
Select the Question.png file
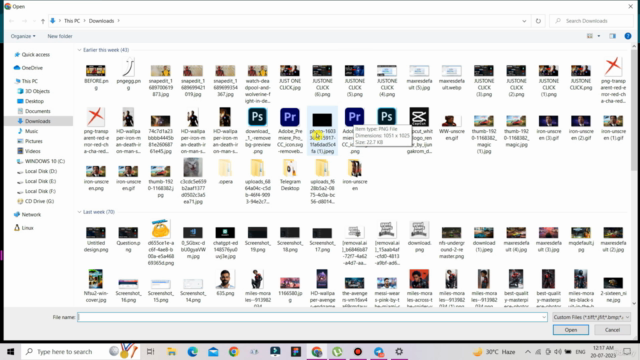[128, 240]
